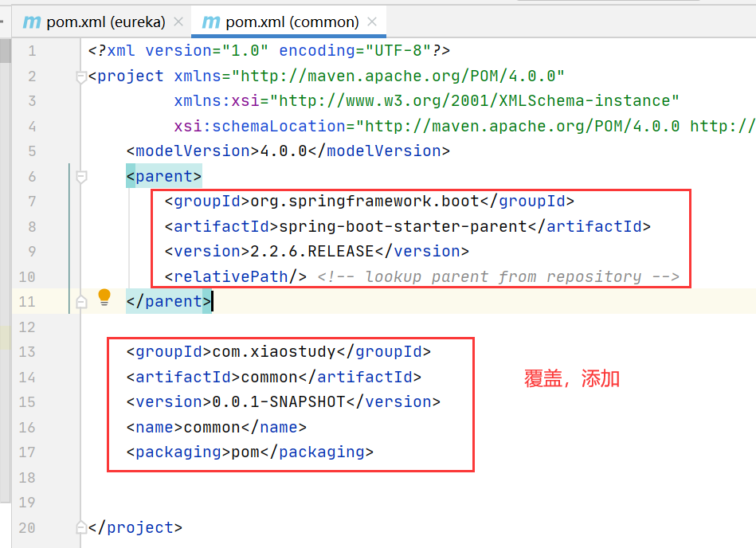Click the lookup parent from repository comment
This screenshot has height=548, width=756.
(499, 276)
